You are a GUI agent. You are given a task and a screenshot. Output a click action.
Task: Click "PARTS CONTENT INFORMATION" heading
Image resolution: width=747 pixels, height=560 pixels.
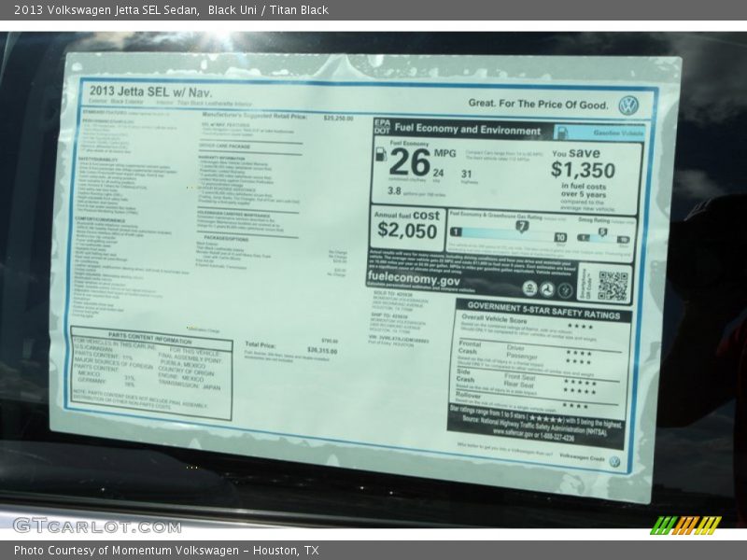150,338
